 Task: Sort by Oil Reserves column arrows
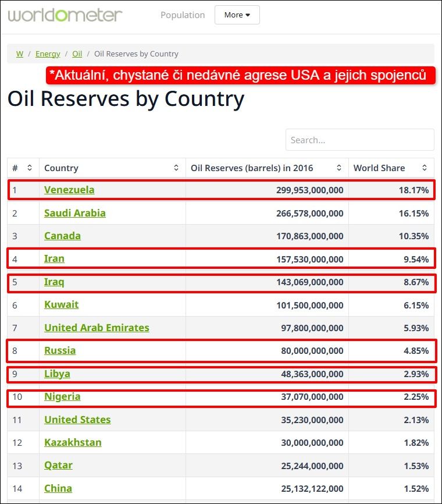339,168
